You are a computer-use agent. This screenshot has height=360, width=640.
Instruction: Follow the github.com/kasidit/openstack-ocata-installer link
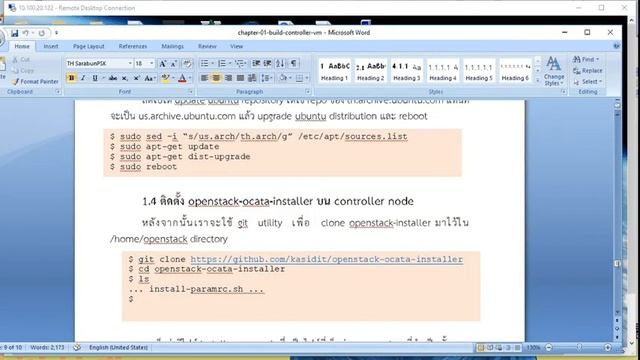pyautogui.click(x=327, y=259)
